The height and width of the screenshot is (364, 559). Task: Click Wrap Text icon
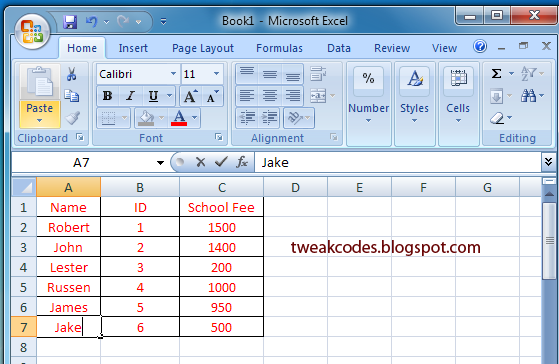pyautogui.click(x=318, y=73)
